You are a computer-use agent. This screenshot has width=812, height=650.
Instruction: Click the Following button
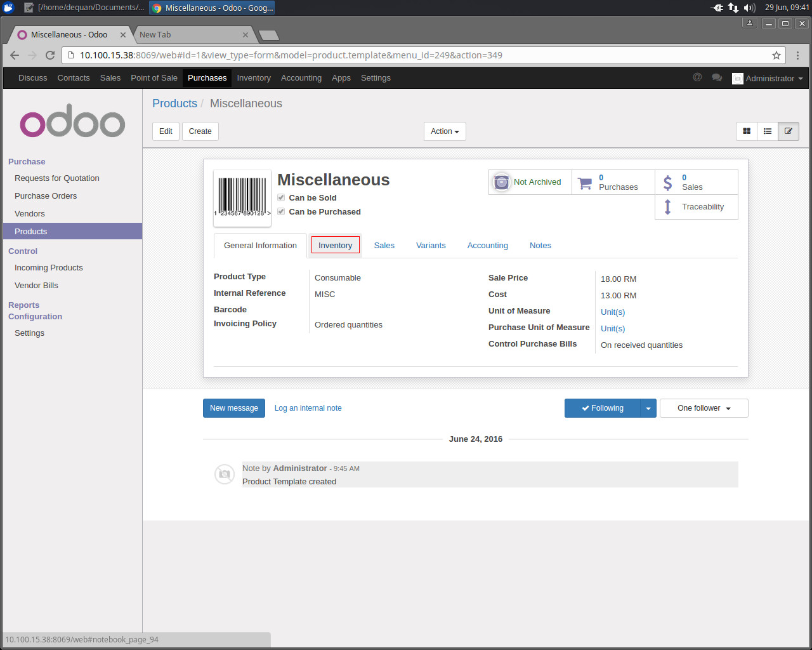point(603,408)
